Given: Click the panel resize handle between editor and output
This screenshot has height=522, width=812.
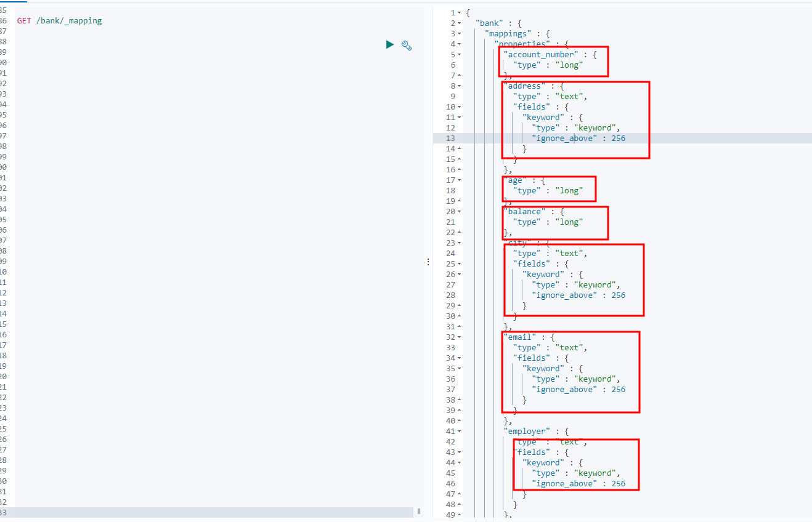Looking at the screenshot, I should coord(428,262).
